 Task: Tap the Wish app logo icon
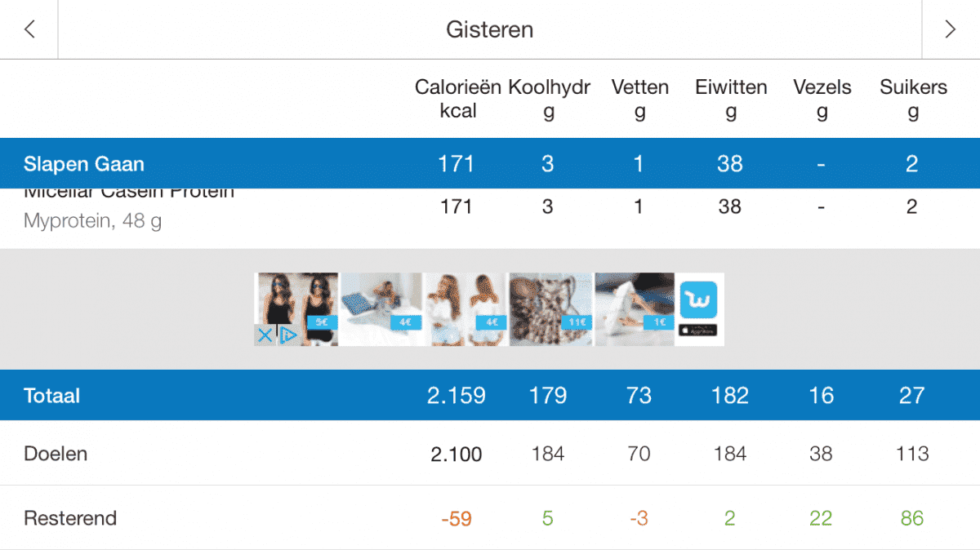[698, 299]
